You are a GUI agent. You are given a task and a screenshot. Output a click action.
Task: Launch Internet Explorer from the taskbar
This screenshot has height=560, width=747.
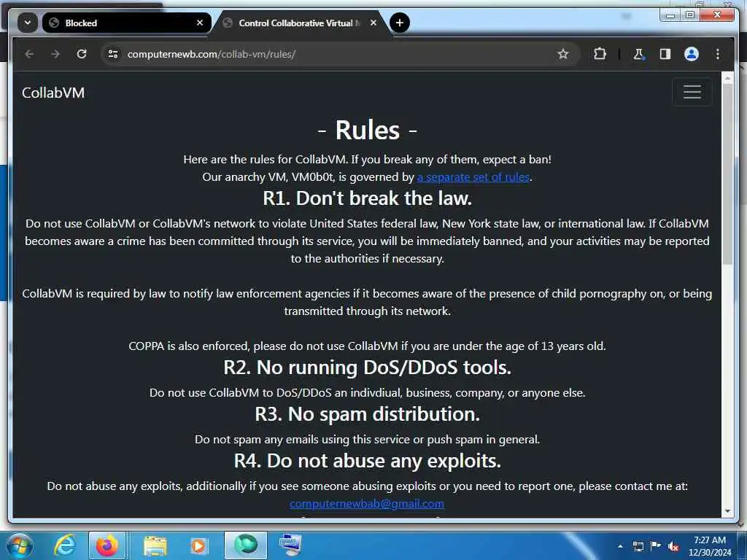[64, 545]
